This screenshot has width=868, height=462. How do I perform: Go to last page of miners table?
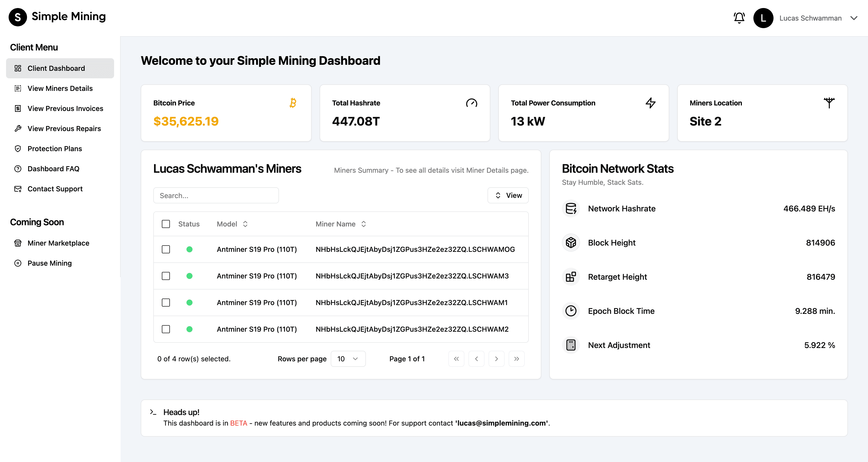click(517, 359)
